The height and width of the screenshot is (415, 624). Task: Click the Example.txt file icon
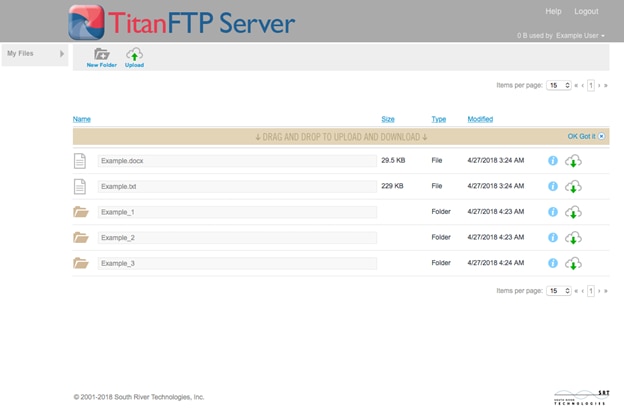[80, 187]
